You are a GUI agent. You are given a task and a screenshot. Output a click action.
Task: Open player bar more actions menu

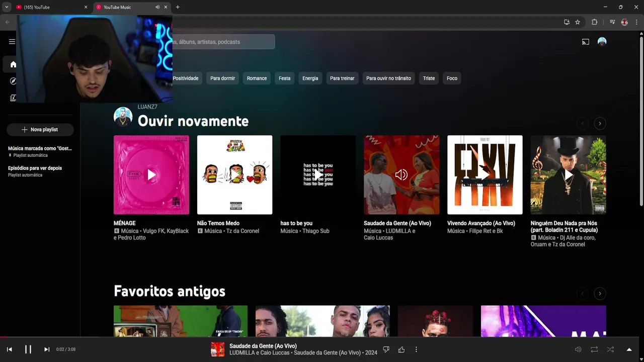(x=416, y=349)
